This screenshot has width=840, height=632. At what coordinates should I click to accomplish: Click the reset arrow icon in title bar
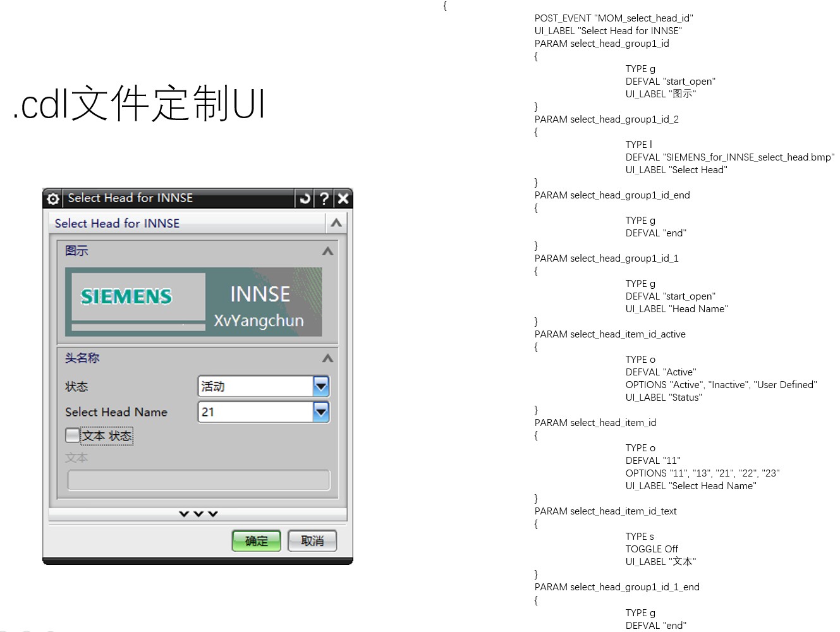pos(305,198)
